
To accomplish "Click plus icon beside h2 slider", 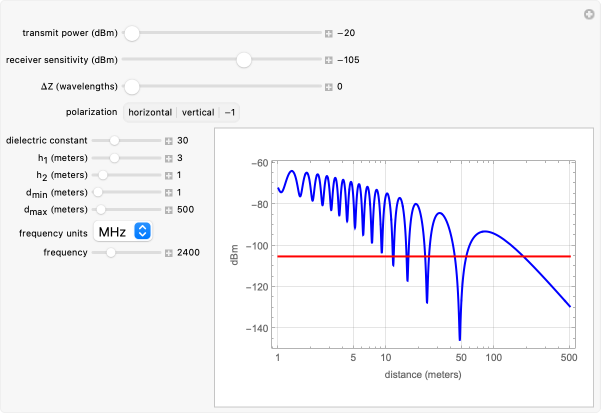I will point(169,175).
